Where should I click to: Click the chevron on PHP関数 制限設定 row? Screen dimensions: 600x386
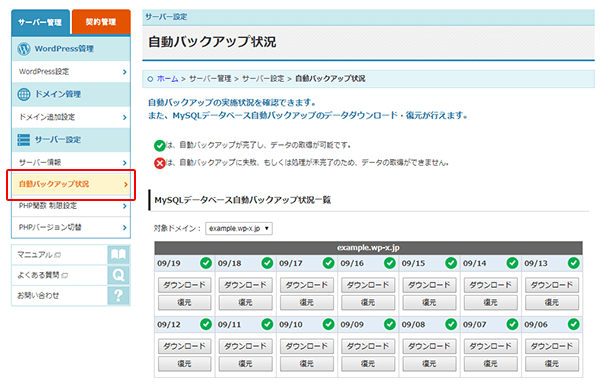coord(125,206)
